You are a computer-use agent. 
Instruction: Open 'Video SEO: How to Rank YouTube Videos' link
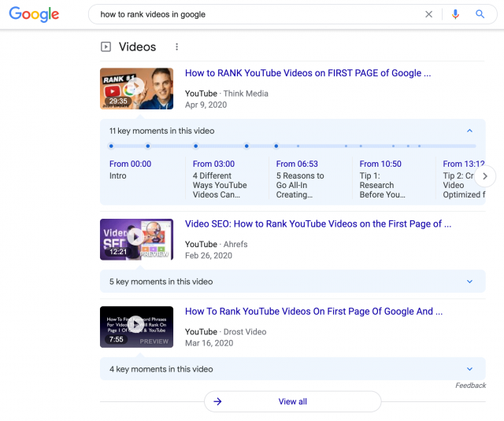pyautogui.click(x=318, y=223)
